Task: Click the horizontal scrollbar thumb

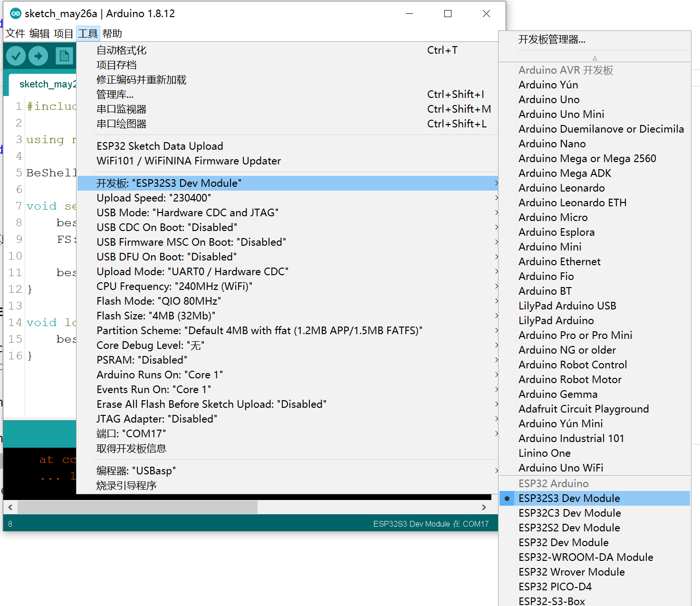Action: point(138,507)
